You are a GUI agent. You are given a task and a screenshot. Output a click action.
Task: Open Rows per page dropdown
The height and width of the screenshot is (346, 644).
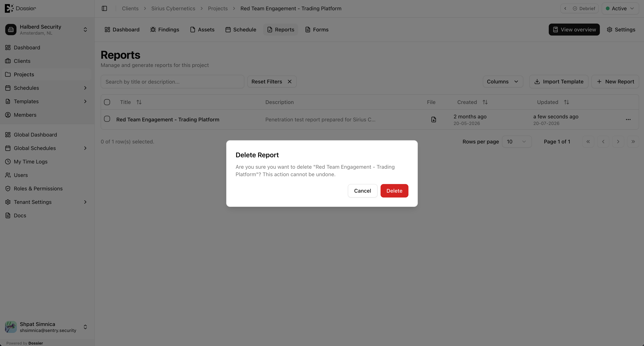tap(517, 142)
